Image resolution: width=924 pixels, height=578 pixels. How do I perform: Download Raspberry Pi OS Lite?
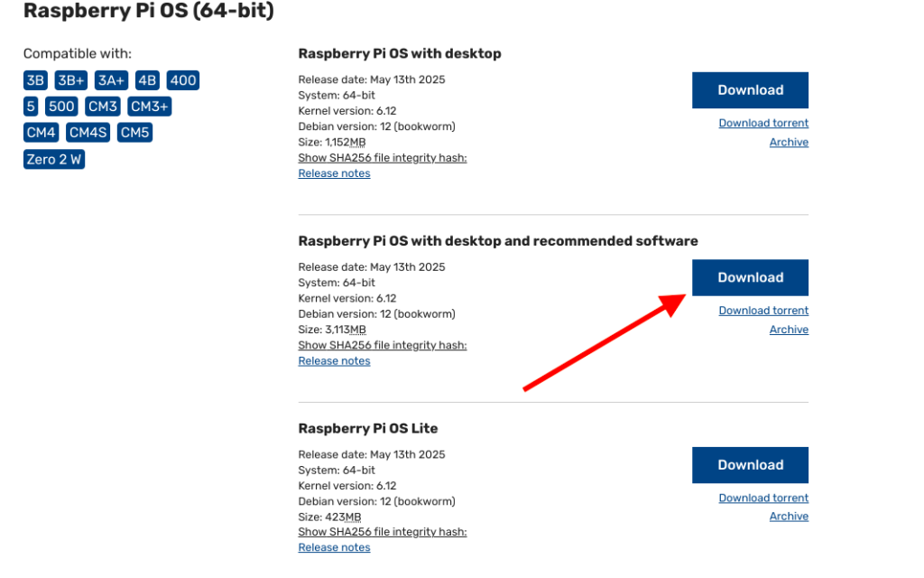click(x=750, y=465)
